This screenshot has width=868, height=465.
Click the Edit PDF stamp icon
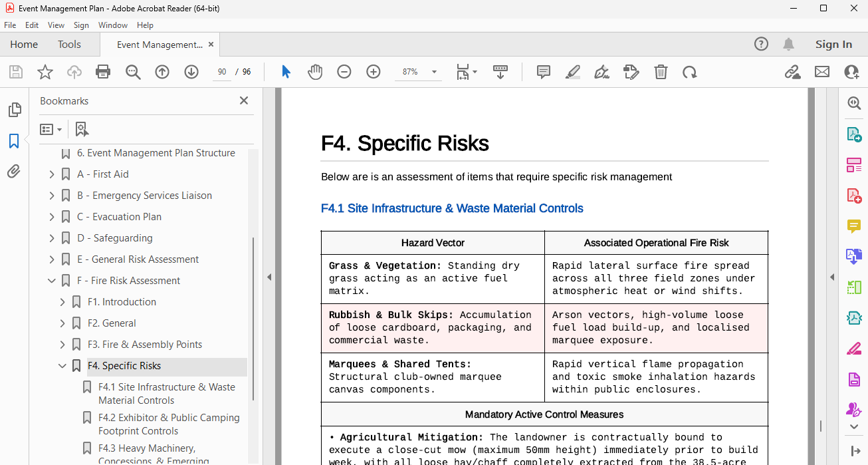point(631,72)
